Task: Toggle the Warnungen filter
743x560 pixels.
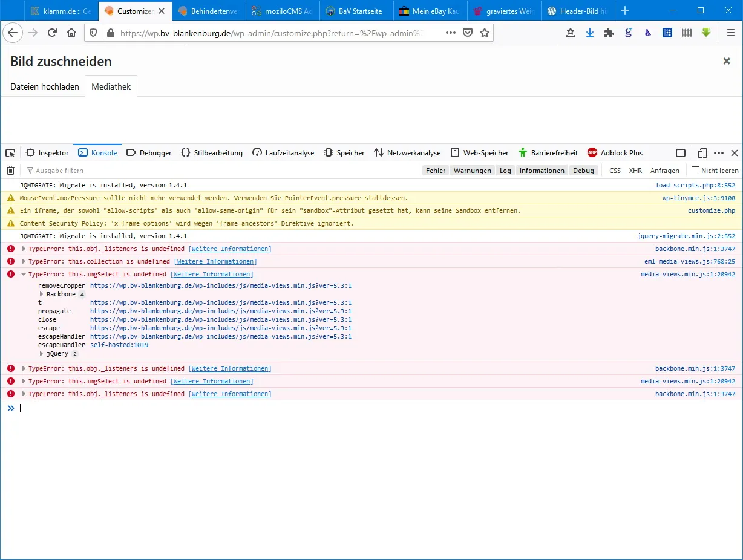Action: [473, 171]
